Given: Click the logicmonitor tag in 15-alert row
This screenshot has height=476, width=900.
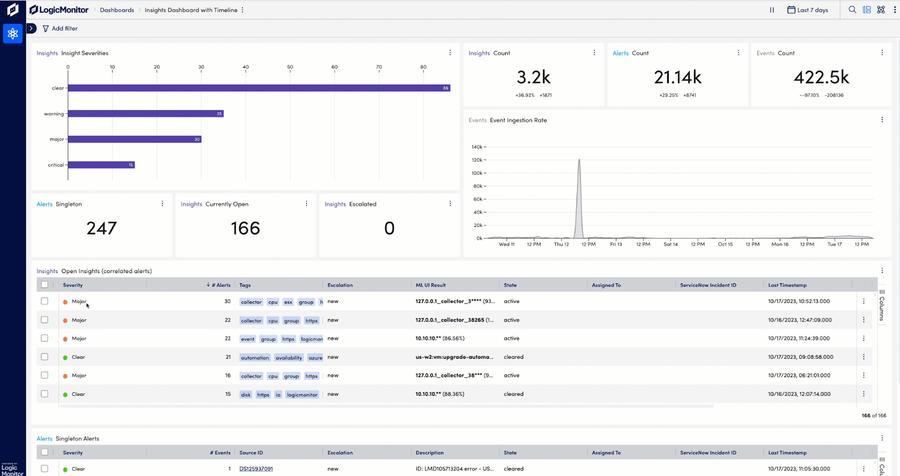Looking at the screenshot, I should (x=302, y=394).
